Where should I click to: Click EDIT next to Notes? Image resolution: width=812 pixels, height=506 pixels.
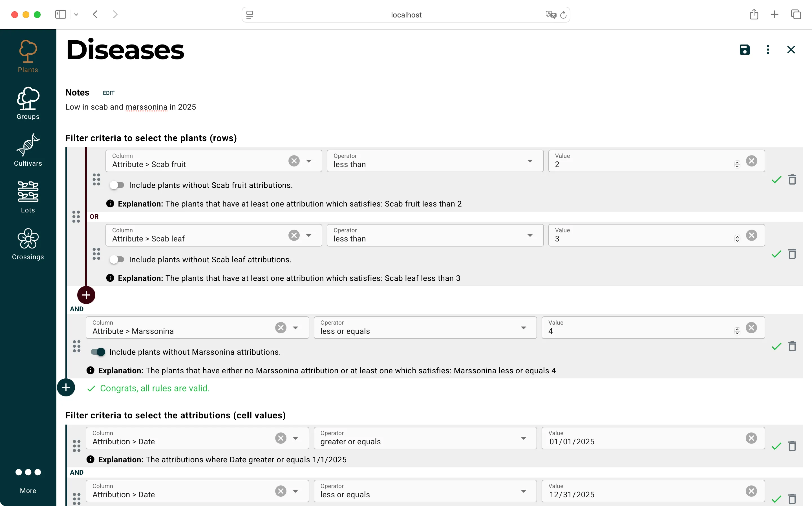[109, 93]
